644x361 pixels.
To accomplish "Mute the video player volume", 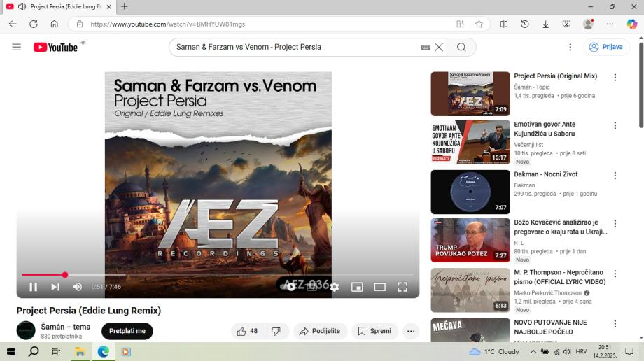I will coord(77,287).
